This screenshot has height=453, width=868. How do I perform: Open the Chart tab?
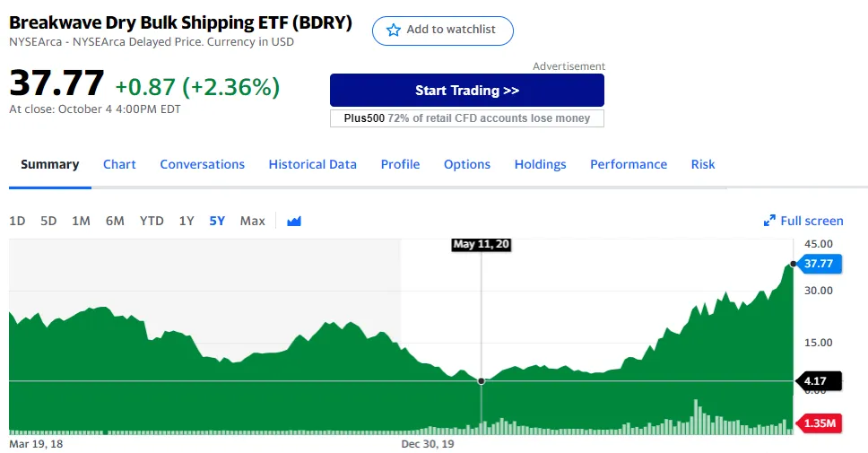[119, 164]
